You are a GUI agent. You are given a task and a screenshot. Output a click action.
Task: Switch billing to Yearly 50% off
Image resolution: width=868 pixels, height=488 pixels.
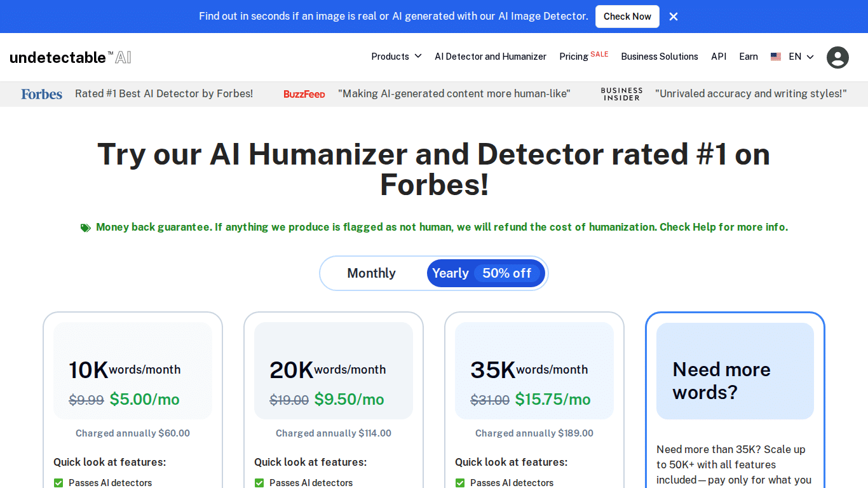(486, 273)
